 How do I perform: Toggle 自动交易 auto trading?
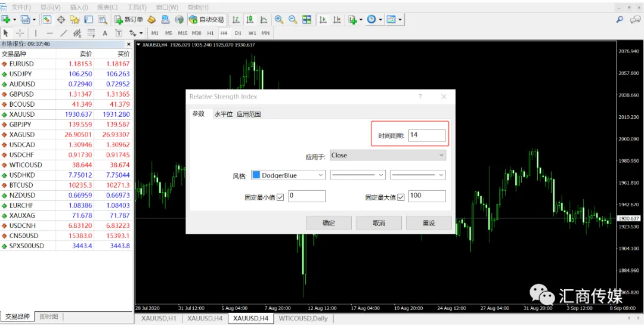[x=206, y=19]
